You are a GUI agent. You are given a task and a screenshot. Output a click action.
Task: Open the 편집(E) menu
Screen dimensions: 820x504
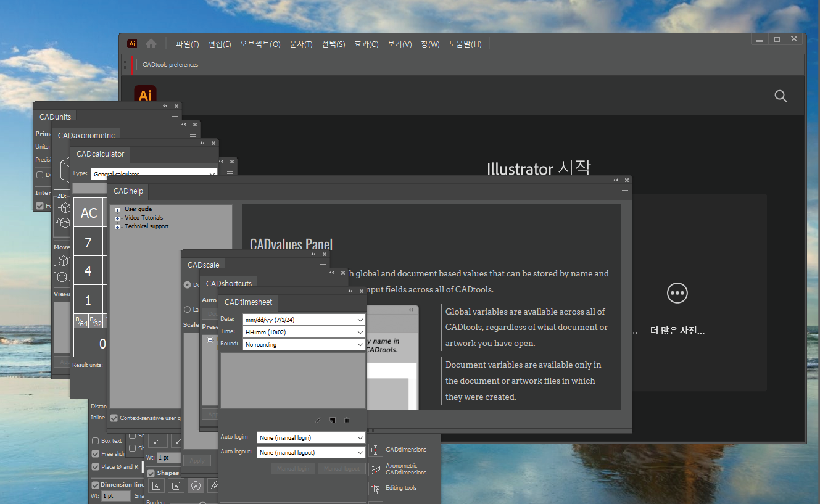pos(220,44)
